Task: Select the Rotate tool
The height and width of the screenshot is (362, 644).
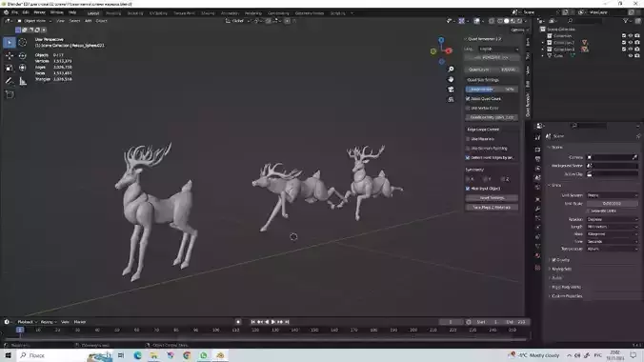Action: [23, 55]
